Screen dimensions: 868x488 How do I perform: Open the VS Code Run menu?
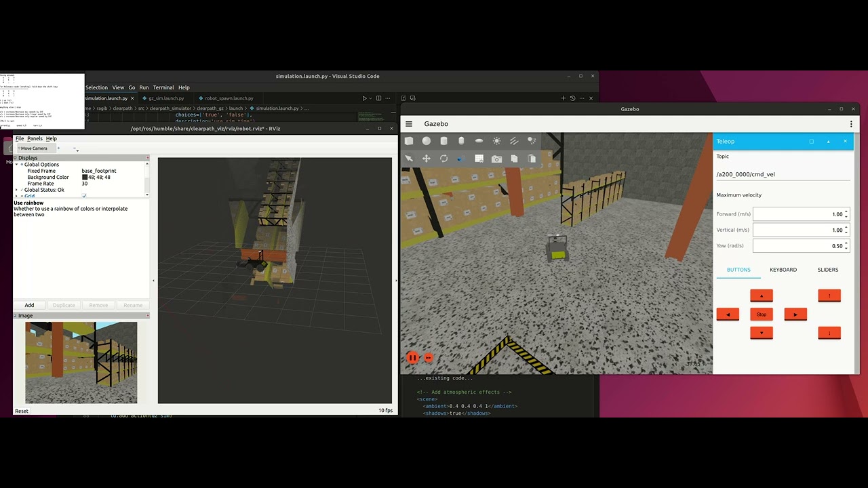click(x=144, y=87)
